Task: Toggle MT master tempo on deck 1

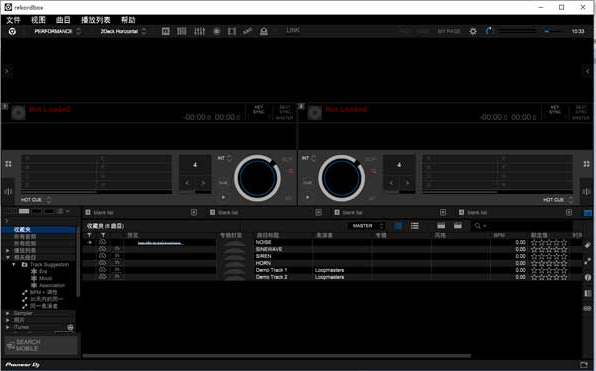Action: (288, 198)
